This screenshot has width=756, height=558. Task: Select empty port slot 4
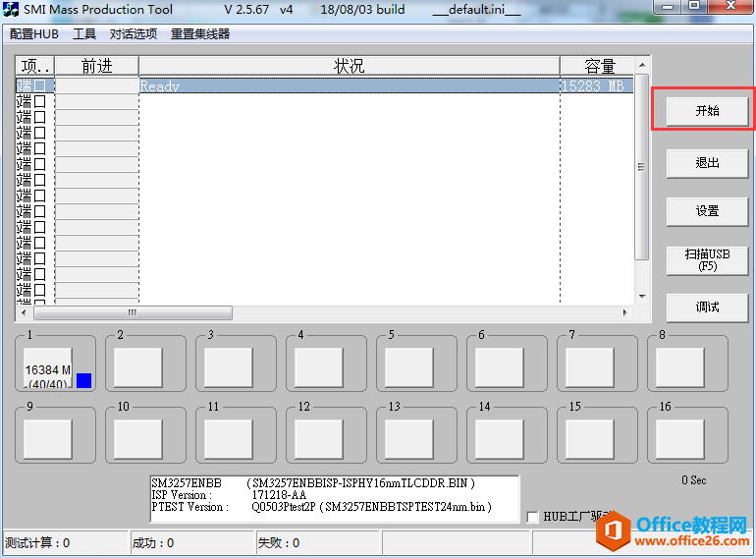click(x=319, y=368)
